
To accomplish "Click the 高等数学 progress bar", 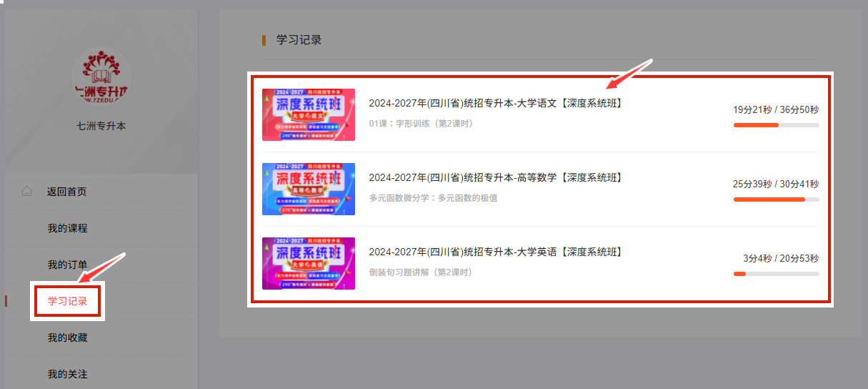I will point(776,200).
